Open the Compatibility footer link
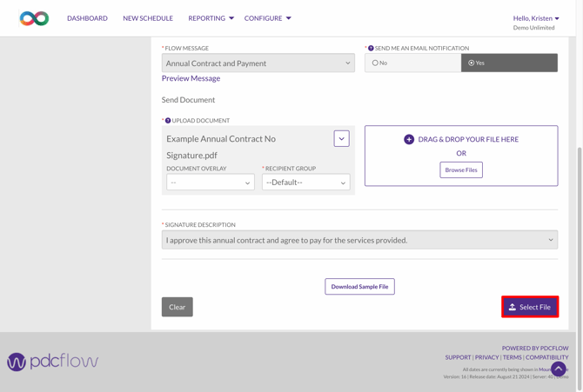 [x=547, y=357]
